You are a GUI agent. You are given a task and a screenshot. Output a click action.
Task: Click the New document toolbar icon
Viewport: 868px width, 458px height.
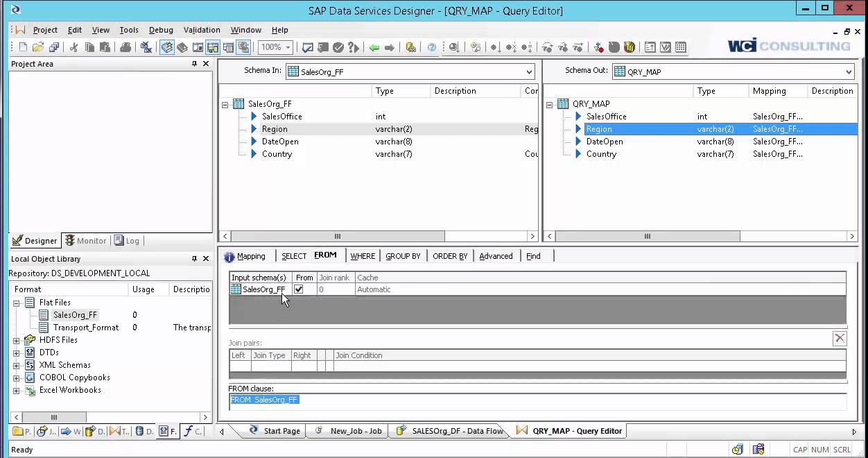click(23, 47)
